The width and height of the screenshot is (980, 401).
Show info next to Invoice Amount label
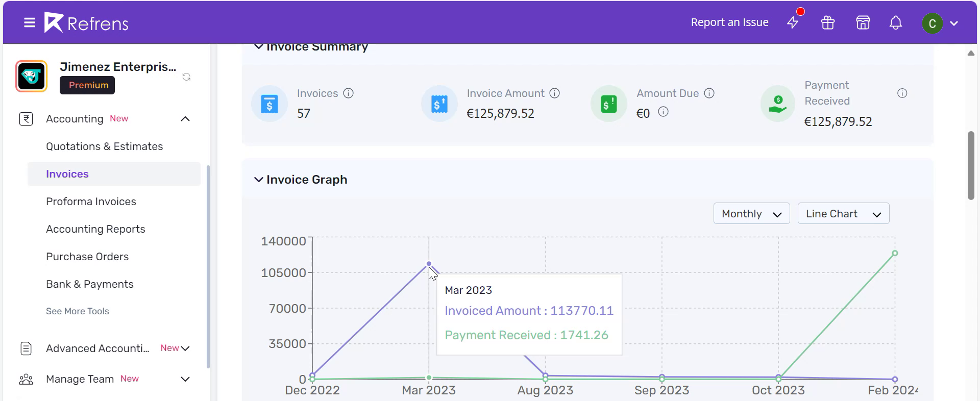(x=555, y=93)
